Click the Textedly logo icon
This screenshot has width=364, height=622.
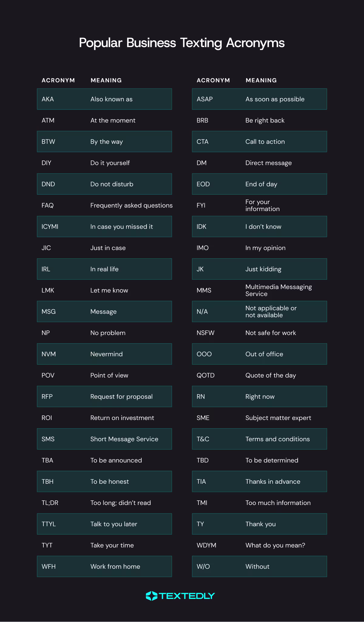coord(152,596)
